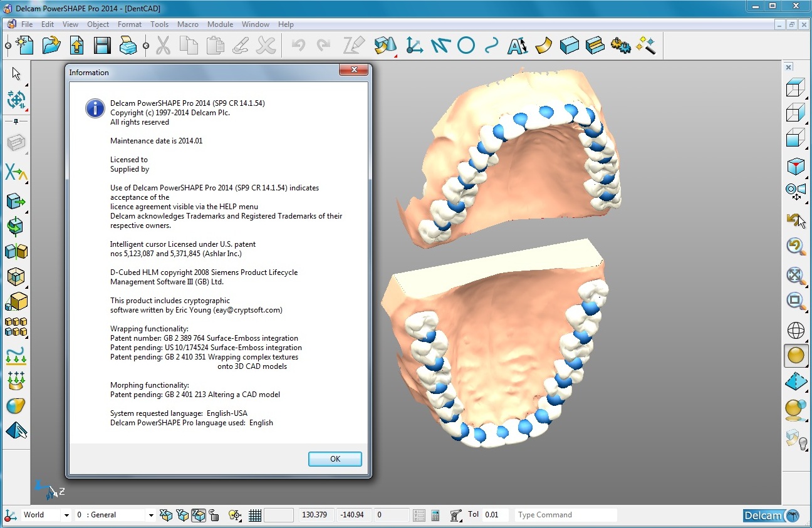Select the Curve tool icon
Viewport: 812px width, 528px height.
click(x=492, y=45)
